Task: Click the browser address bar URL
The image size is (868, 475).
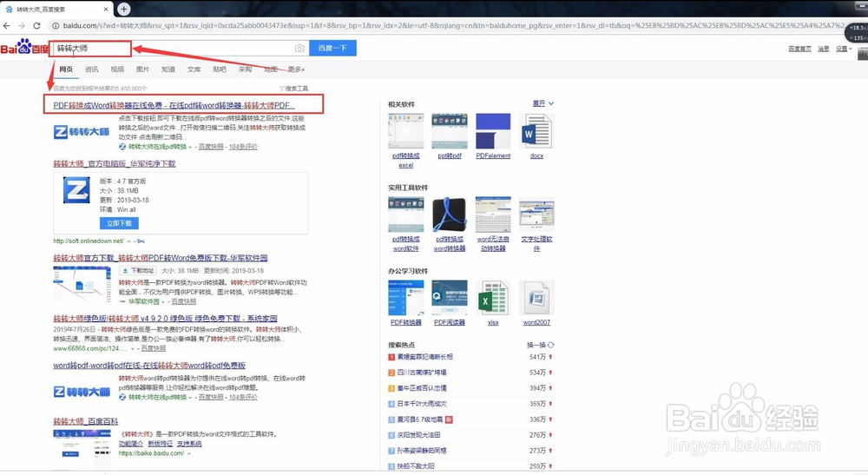Action: click(x=451, y=25)
